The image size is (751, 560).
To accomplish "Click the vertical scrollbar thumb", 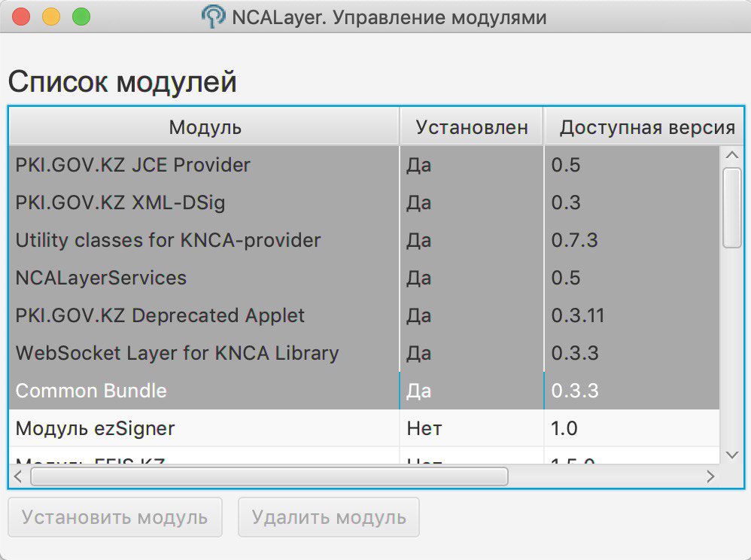I will tap(732, 208).
